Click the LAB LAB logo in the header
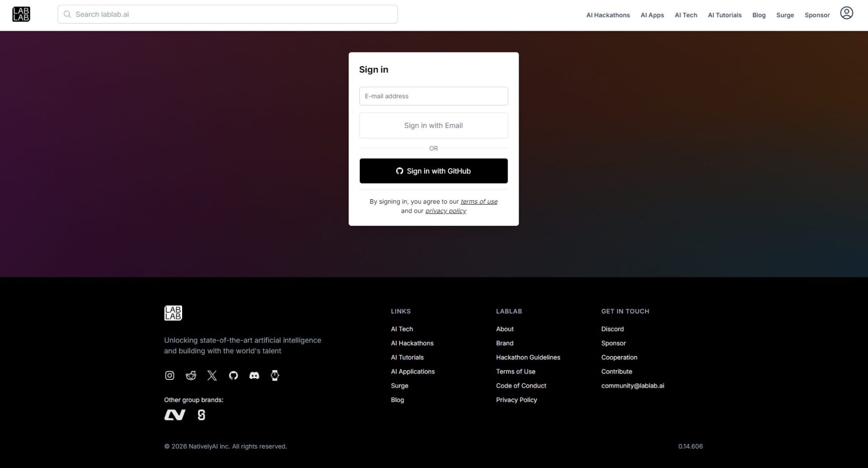This screenshot has height=468, width=868. [x=21, y=14]
